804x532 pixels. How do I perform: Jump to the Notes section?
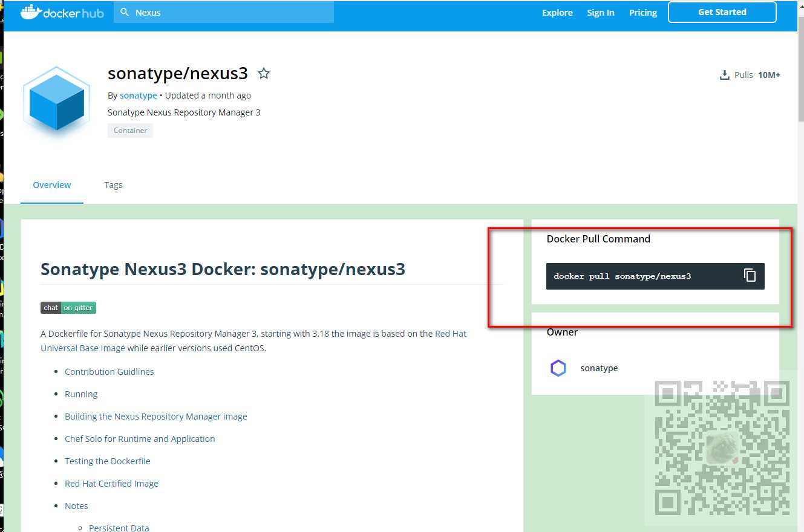[76, 506]
